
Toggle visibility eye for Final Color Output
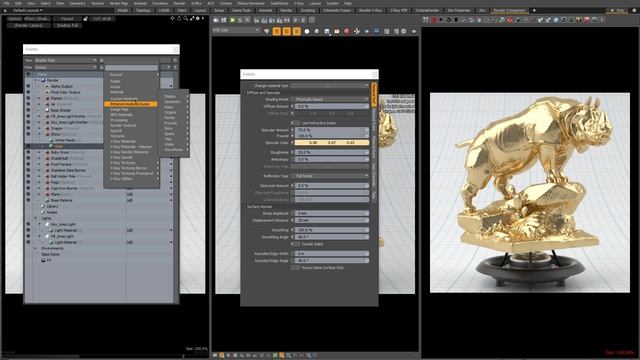click(28, 92)
